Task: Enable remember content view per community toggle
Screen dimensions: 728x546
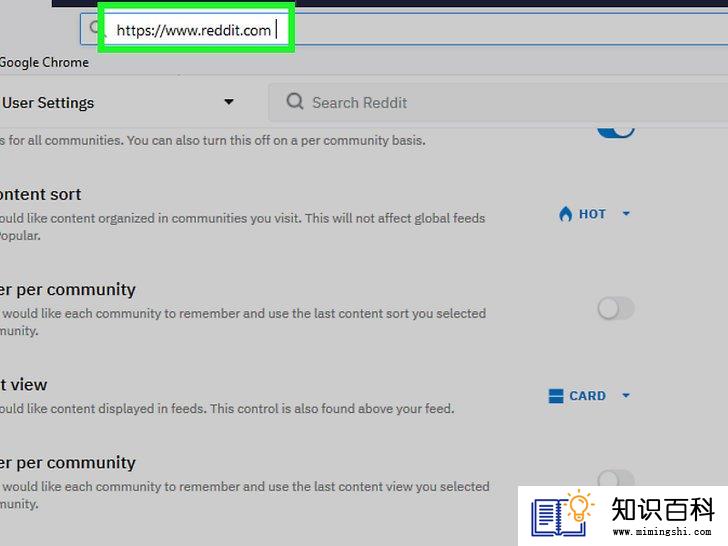Action: [616, 478]
